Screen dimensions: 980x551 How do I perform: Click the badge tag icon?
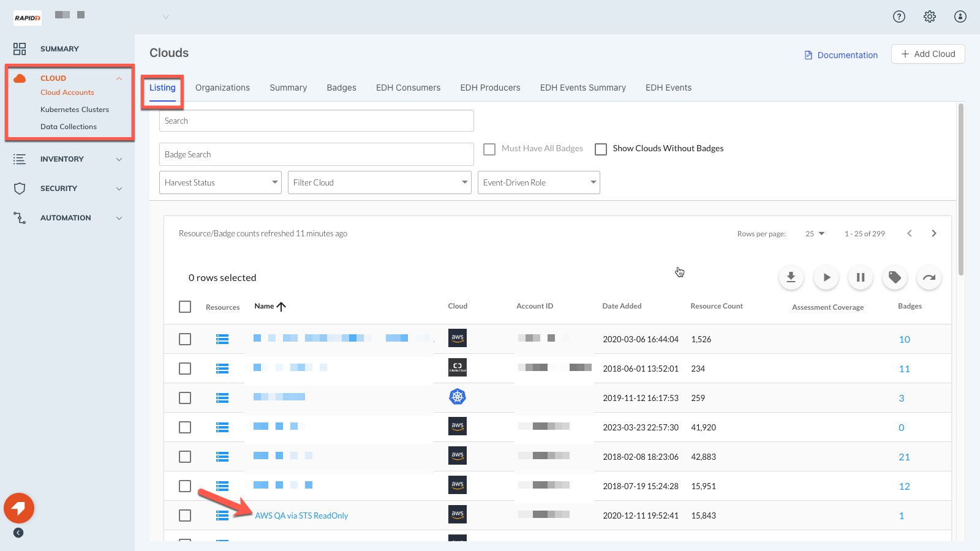894,277
